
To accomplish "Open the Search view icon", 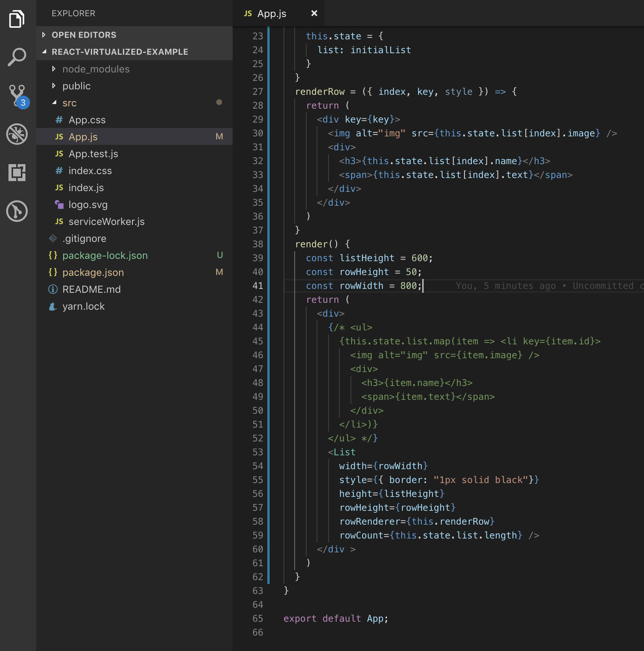I will tap(17, 57).
